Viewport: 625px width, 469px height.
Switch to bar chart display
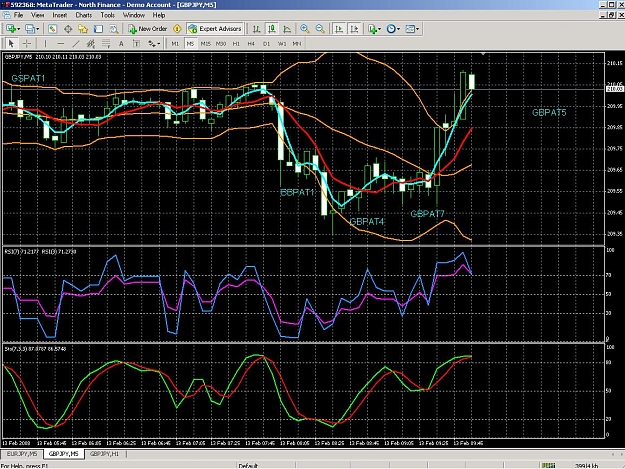pyautogui.click(x=256, y=29)
